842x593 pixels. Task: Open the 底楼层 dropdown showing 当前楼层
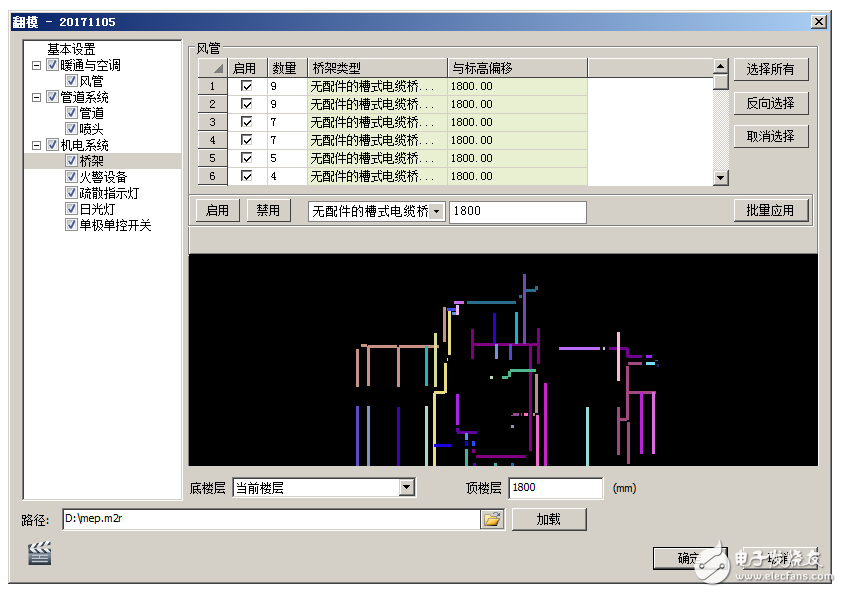click(407, 487)
